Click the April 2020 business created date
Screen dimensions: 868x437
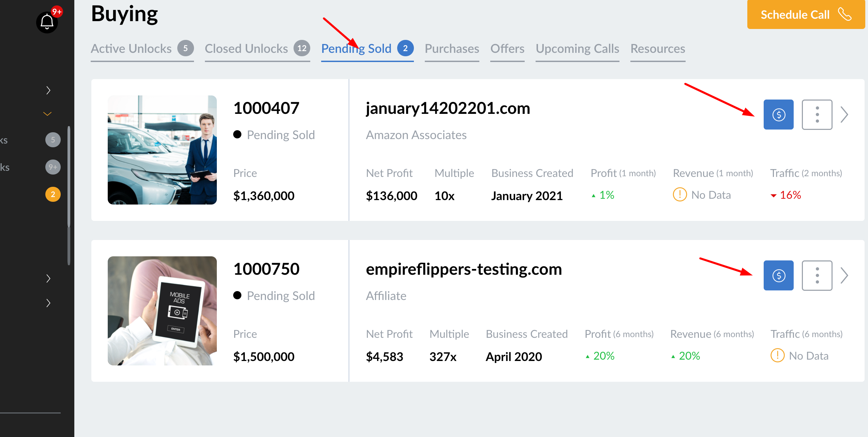514,357
